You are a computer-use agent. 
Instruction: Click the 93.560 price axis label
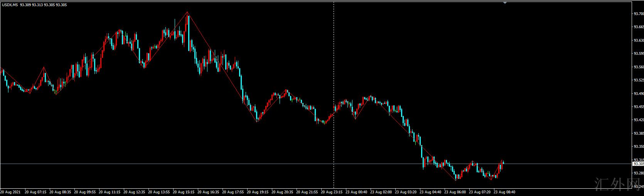(638, 67)
